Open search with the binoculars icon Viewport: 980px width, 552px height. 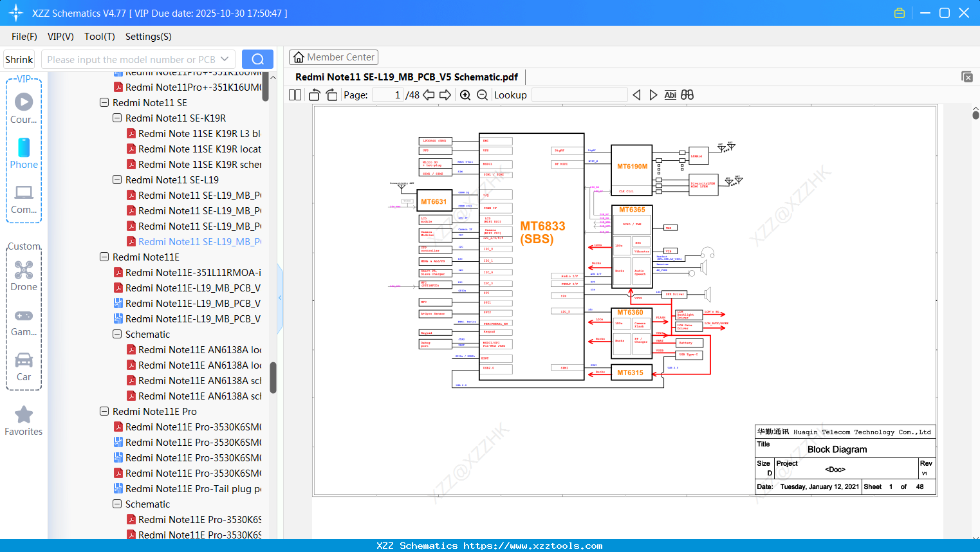pos(686,95)
